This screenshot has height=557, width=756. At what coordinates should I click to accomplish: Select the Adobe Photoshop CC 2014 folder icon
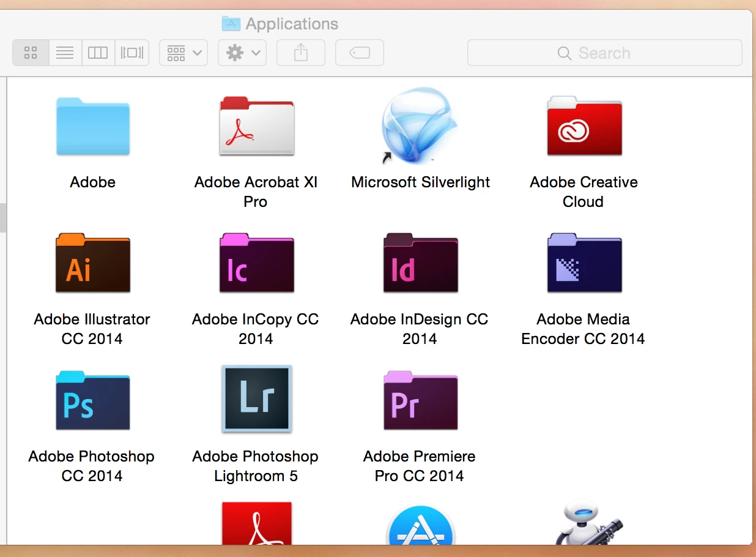point(93,400)
